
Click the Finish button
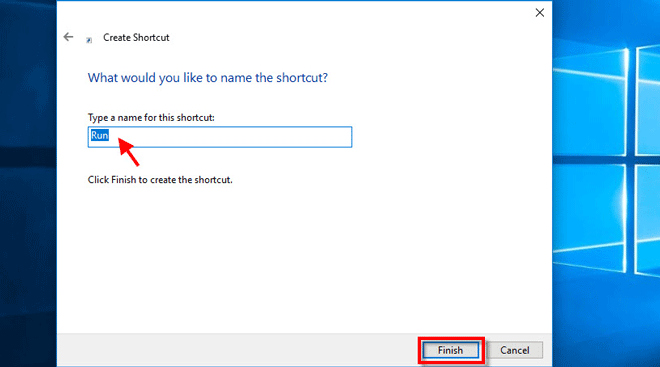[x=450, y=350]
